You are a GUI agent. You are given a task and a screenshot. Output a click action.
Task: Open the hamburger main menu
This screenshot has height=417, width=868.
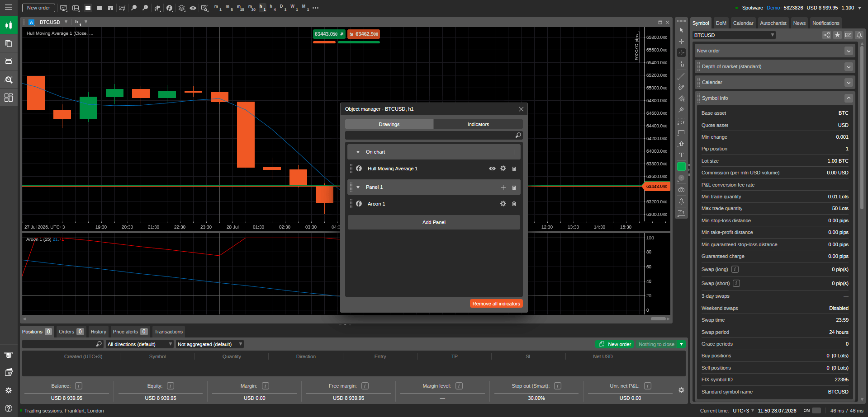8,7
